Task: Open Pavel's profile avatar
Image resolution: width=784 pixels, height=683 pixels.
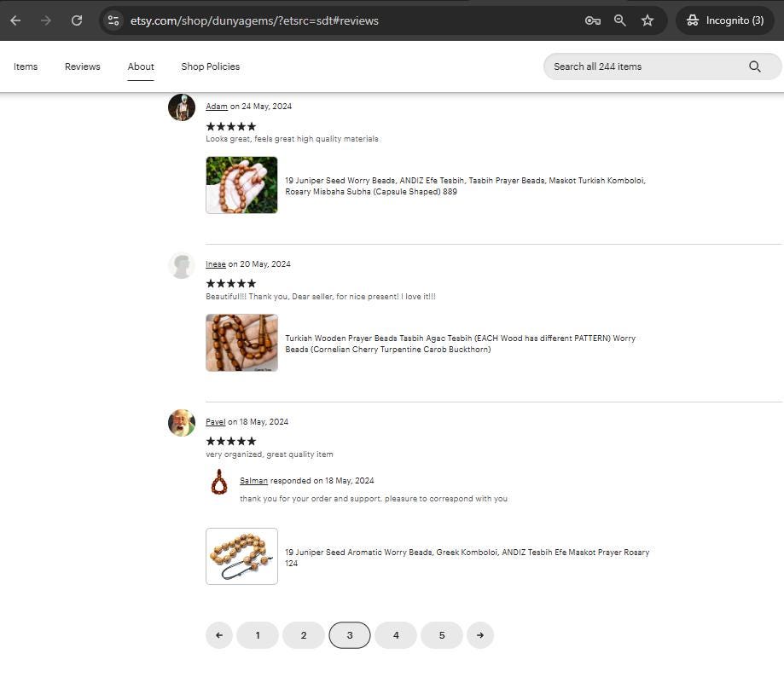Action: [x=182, y=423]
